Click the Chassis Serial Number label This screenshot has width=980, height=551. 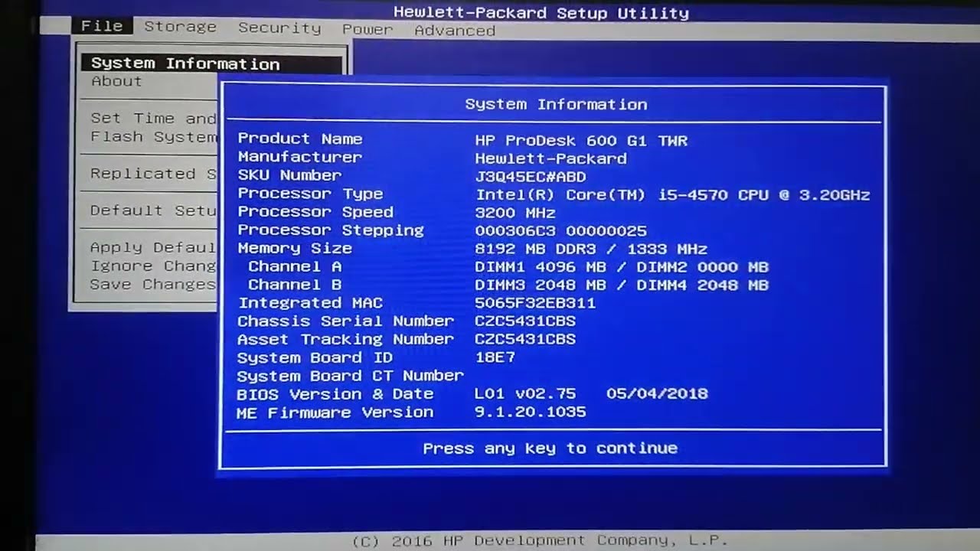(x=345, y=321)
